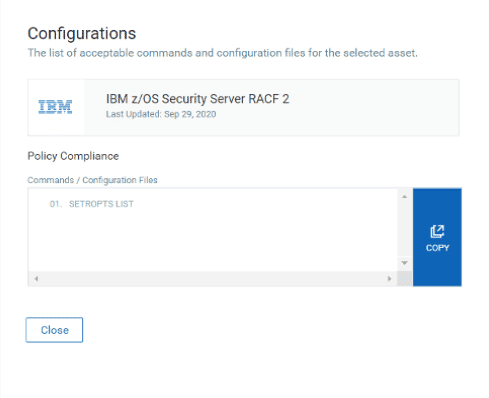This screenshot has width=489, height=398.
Task: Click the scroll down arrow in commands box
Action: pyautogui.click(x=404, y=263)
